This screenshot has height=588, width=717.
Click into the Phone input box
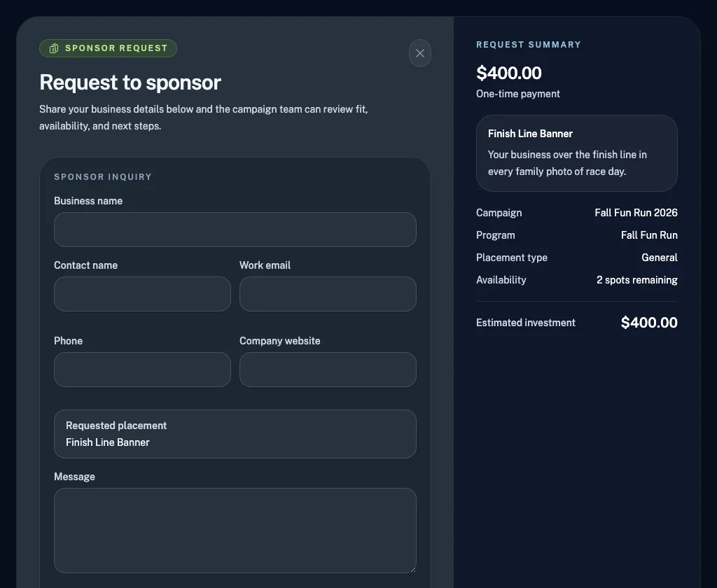[x=142, y=370]
